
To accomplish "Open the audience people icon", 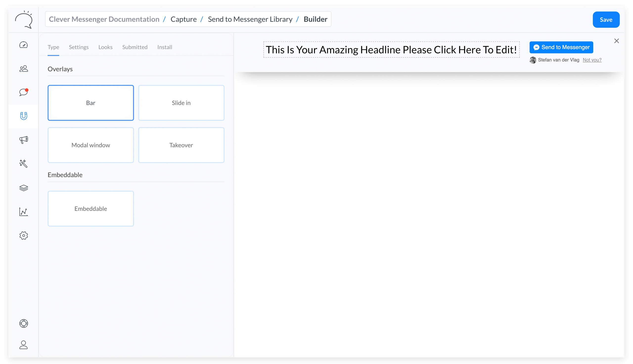I will 23,68.
